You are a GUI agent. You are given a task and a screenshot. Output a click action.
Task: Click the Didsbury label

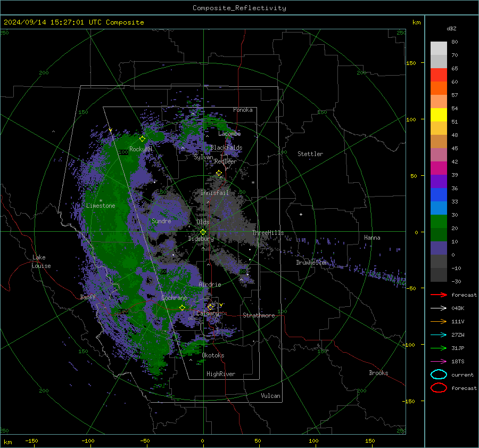pyautogui.click(x=201, y=239)
